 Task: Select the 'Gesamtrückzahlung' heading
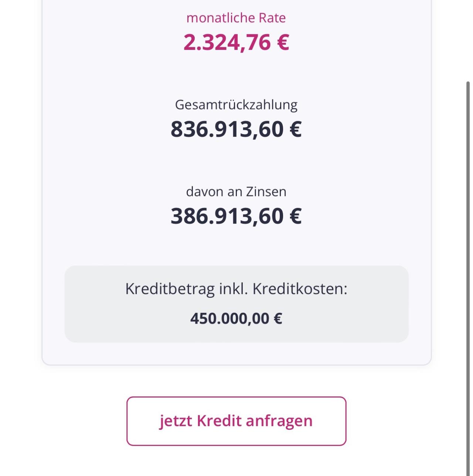click(236, 105)
